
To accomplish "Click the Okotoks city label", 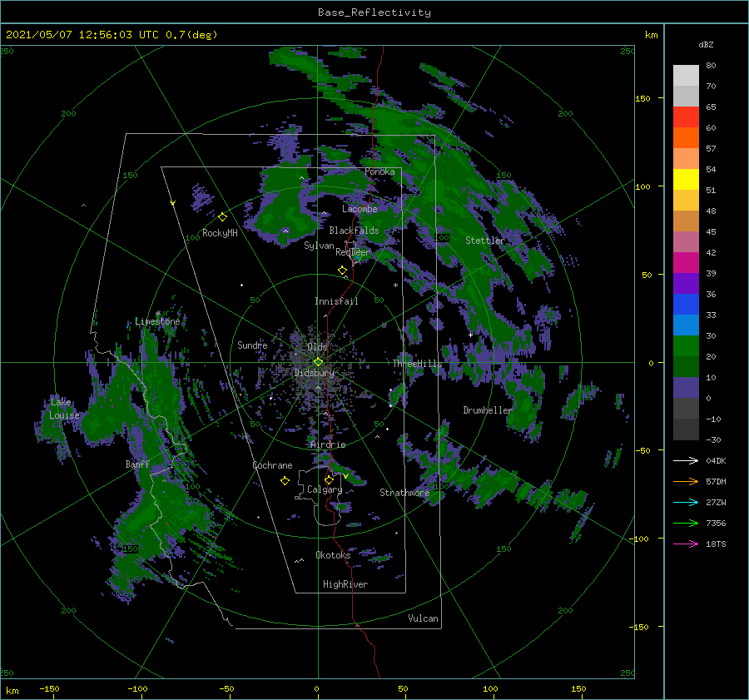I will [x=333, y=554].
